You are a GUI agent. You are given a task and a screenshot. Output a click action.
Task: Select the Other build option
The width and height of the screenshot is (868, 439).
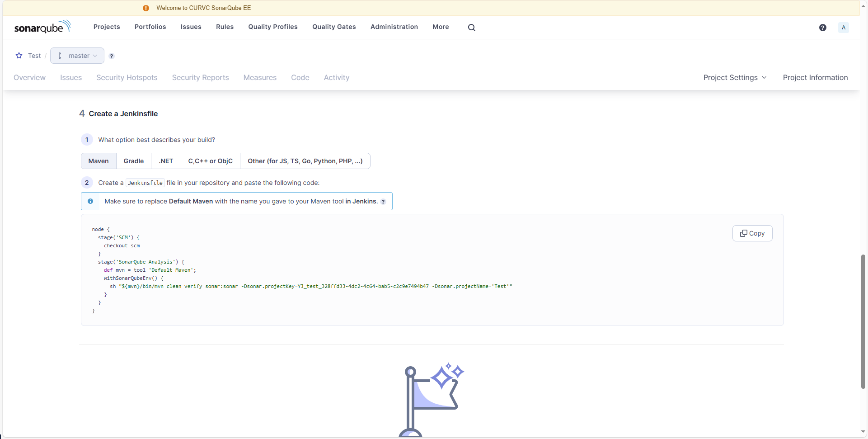[x=305, y=161]
